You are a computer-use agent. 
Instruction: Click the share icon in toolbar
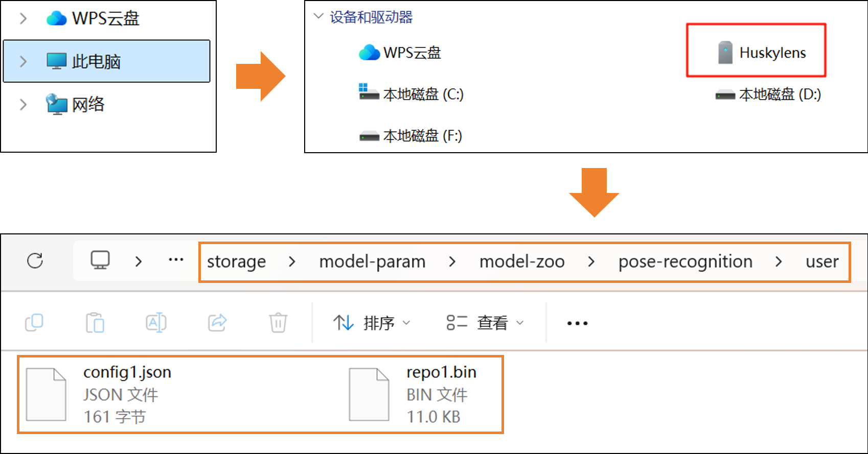217,323
